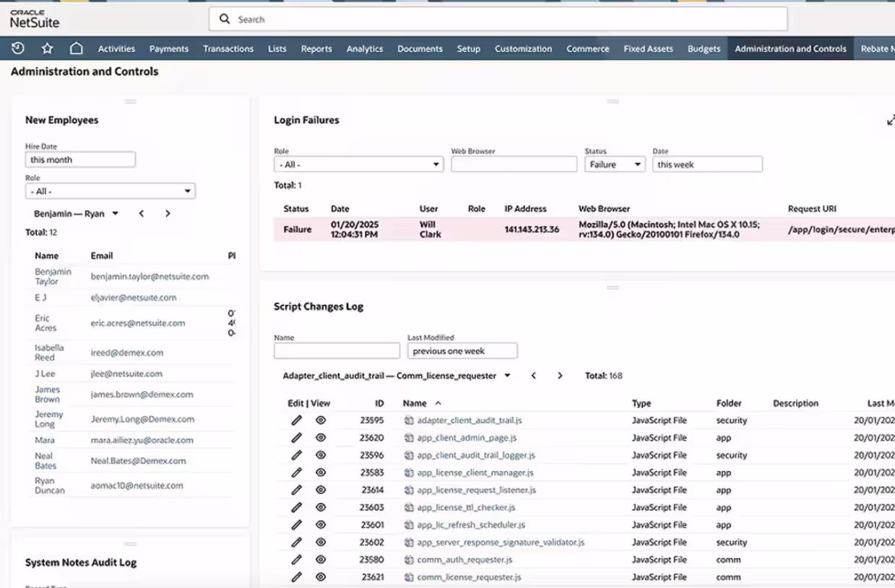Go to next page of New Employees
The height and width of the screenshot is (588, 895).
(x=168, y=214)
